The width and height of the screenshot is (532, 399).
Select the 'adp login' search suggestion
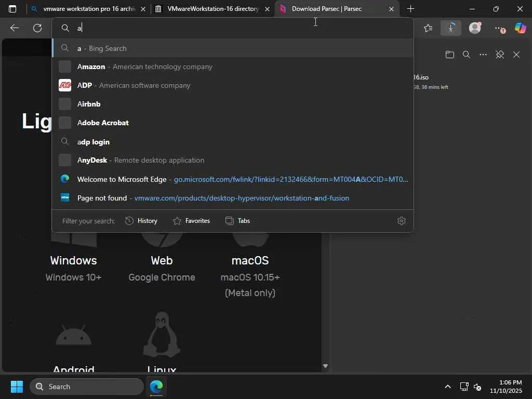(233, 142)
